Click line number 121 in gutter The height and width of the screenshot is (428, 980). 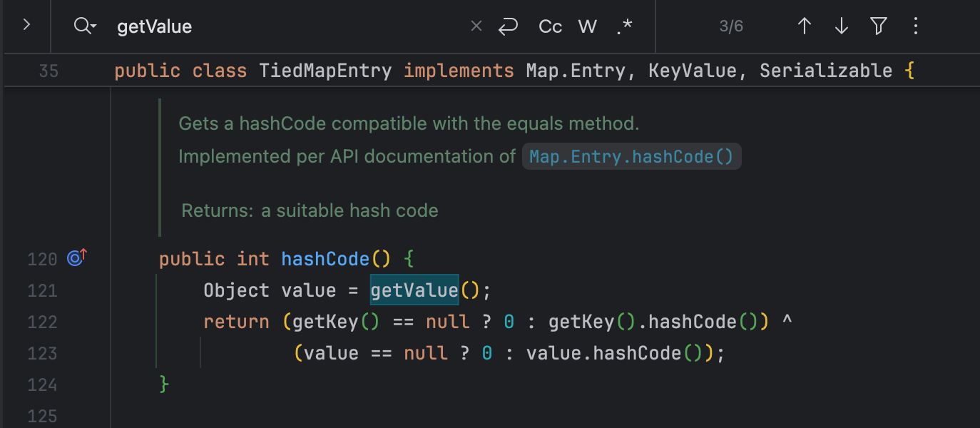[x=43, y=290]
